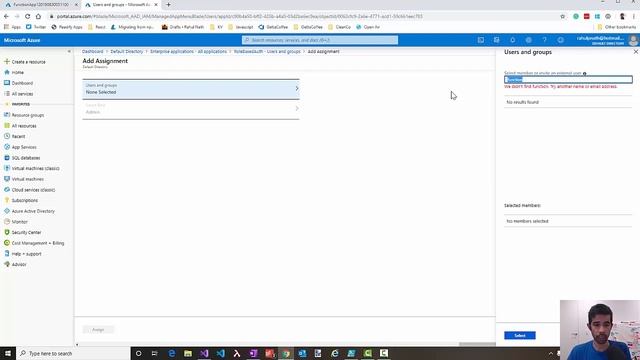Open Cost Management + Billing

pos(34,243)
